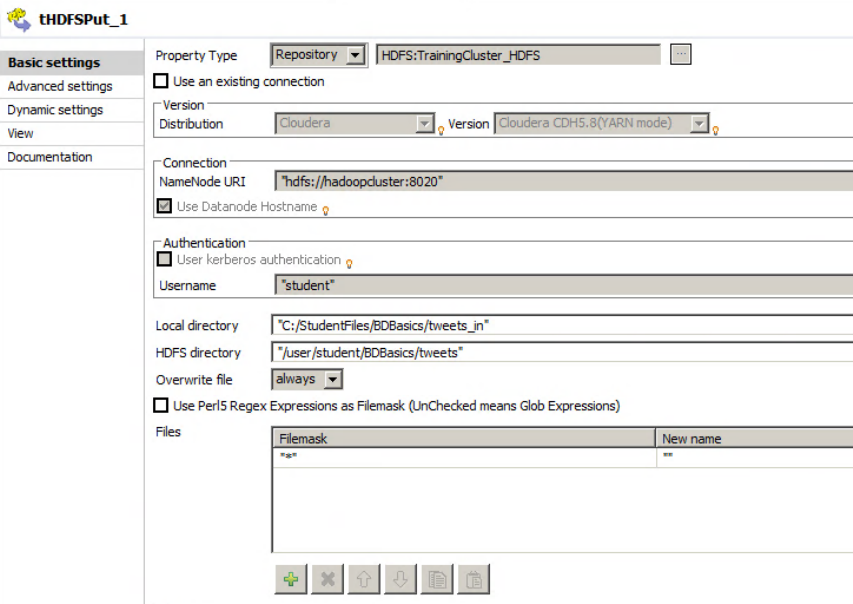Open repository browse ellipsis button

[x=681, y=54]
